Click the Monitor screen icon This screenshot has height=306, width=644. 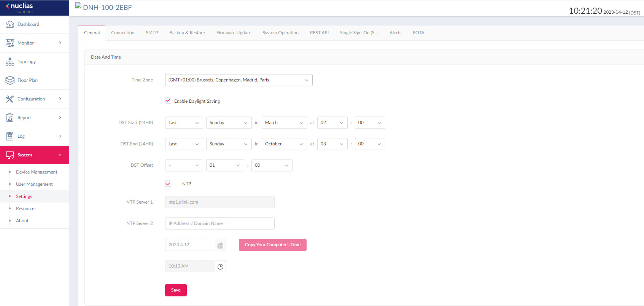pos(10,43)
